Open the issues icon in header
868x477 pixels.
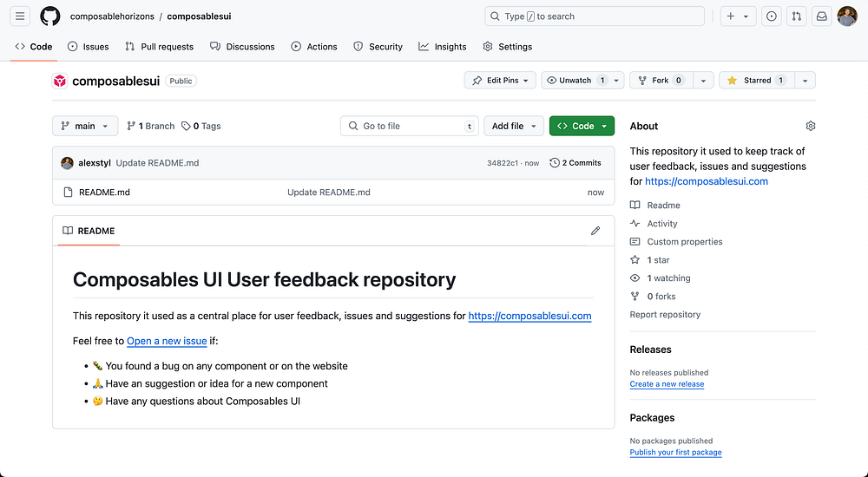coord(771,16)
